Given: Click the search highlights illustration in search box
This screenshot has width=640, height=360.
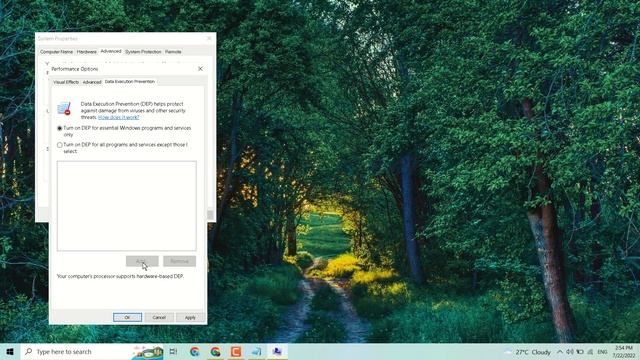Looking at the screenshot, I should click(x=147, y=352).
